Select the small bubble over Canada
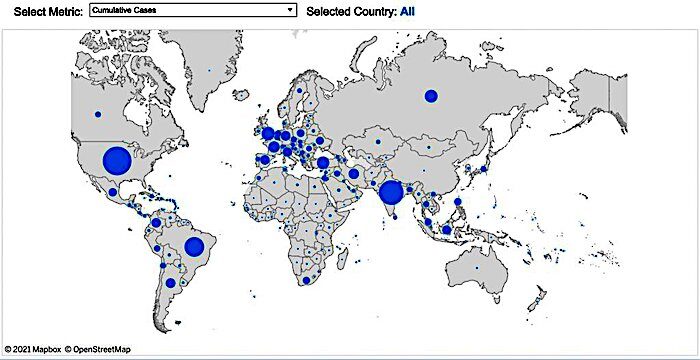The image size is (700, 360). (98, 114)
